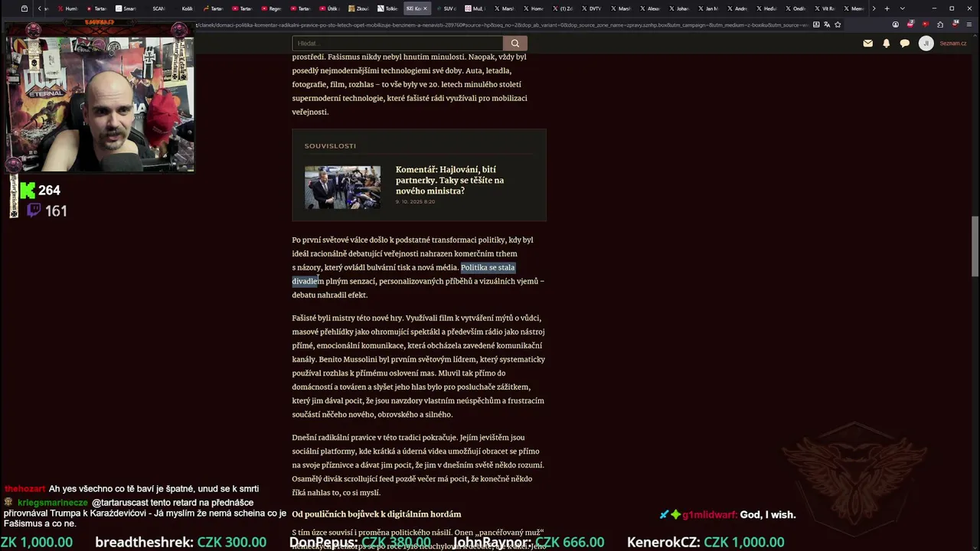Switch to the Johan tab
Viewport: 980px width, 551px height.
pyautogui.click(x=679, y=8)
